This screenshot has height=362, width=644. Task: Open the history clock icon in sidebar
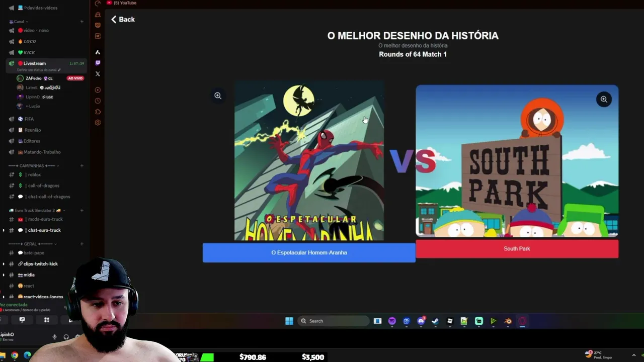[98, 101]
